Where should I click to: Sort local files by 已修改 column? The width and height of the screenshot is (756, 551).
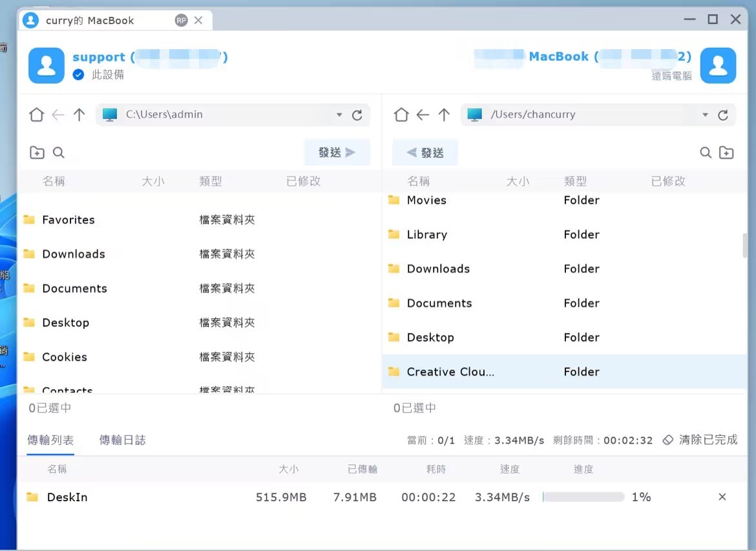point(303,181)
